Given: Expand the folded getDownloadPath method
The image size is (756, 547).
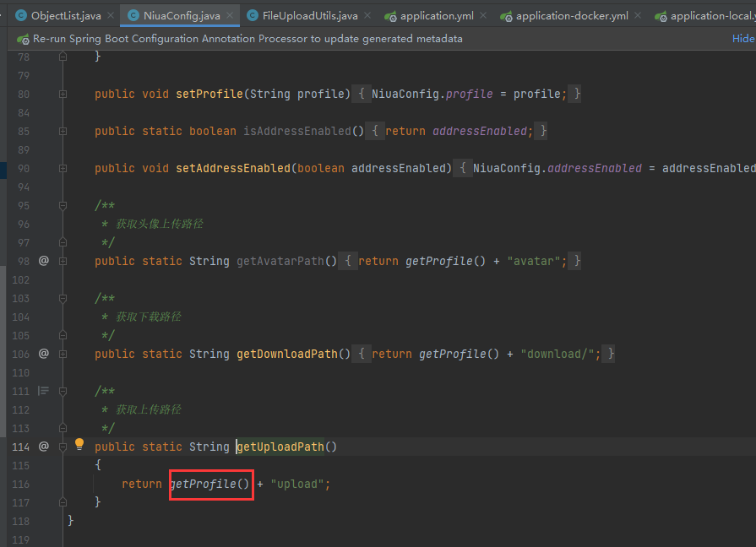Looking at the screenshot, I should click(x=63, y=355).
